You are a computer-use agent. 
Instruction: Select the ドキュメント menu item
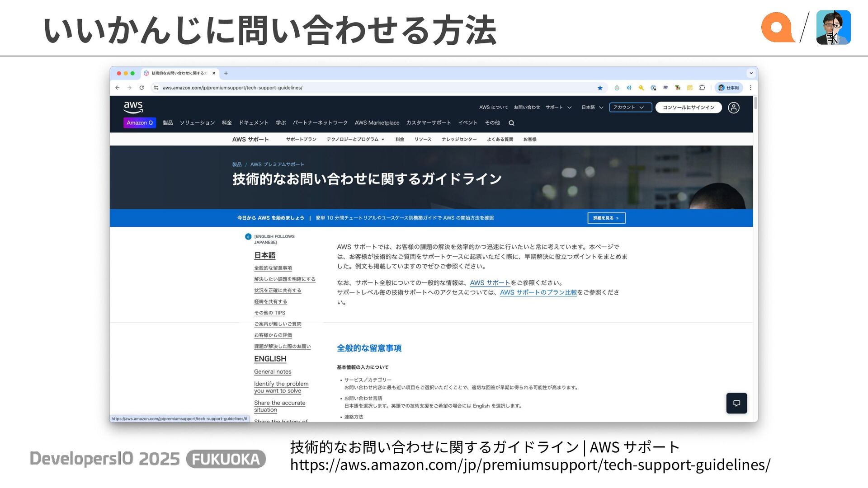pos(254,123)
